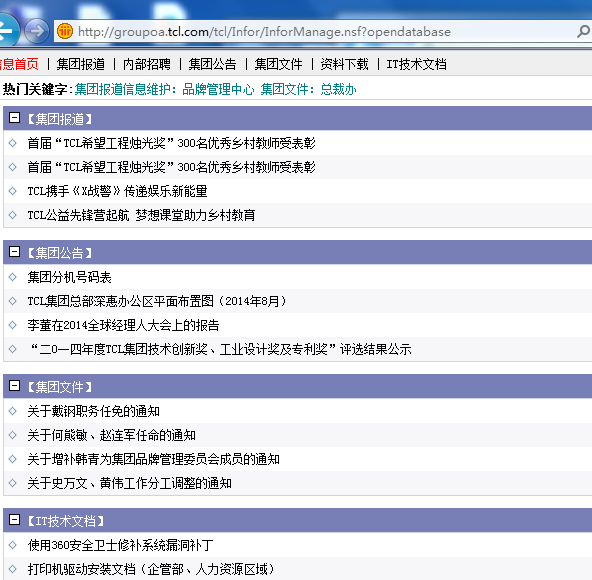The width and height of the screenshot is (592, 580).
Task: Click diamond bullet beside 二0一四年度TCL集团技术创新奖
Action: pyautogui.click(x=12, y=349)
